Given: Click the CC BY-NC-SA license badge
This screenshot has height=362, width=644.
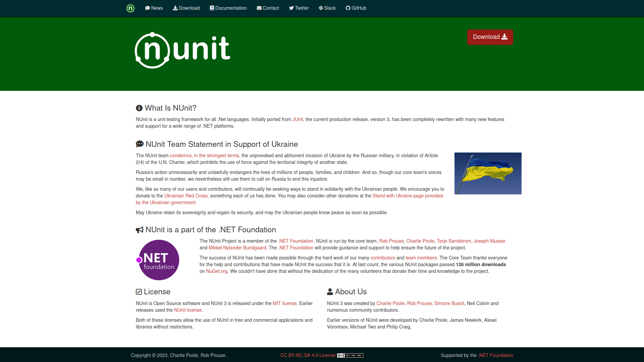Looking at the screenshot, I should tap(350, 356).
